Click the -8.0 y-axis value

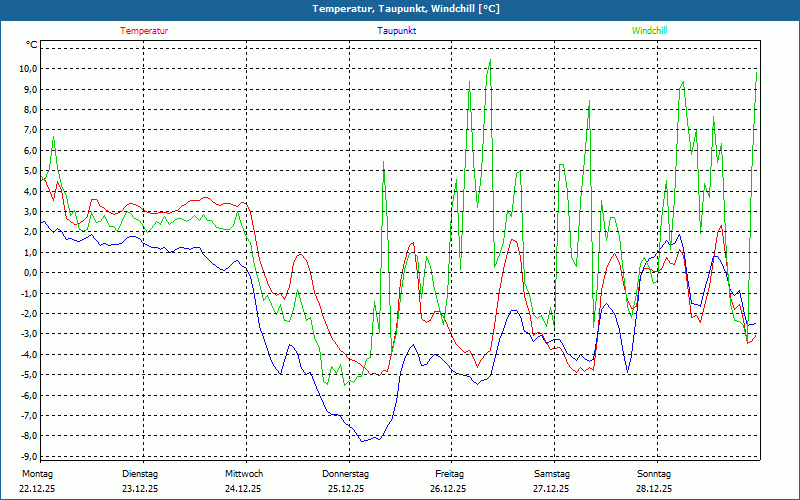pos(27,436)
